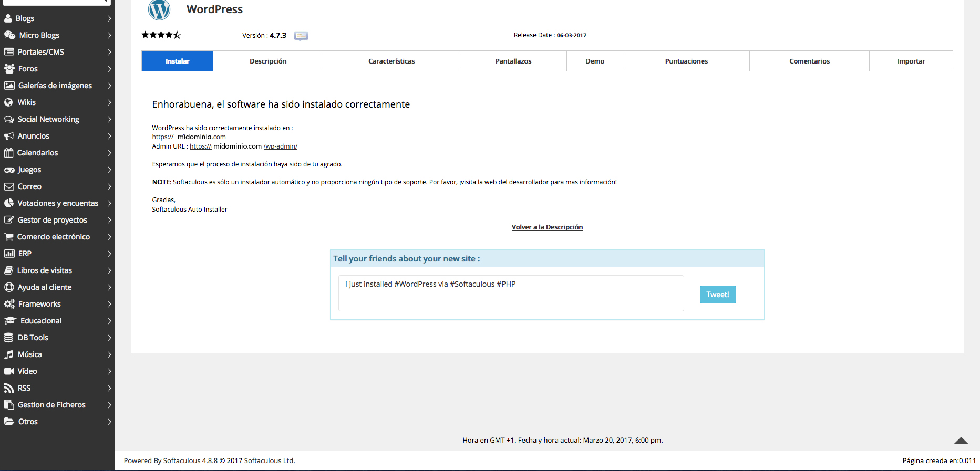Image resolution: width=980 pixels, height=471 pixels.
Task: Click the Vídeo camera icon
Action: point(9,371)
